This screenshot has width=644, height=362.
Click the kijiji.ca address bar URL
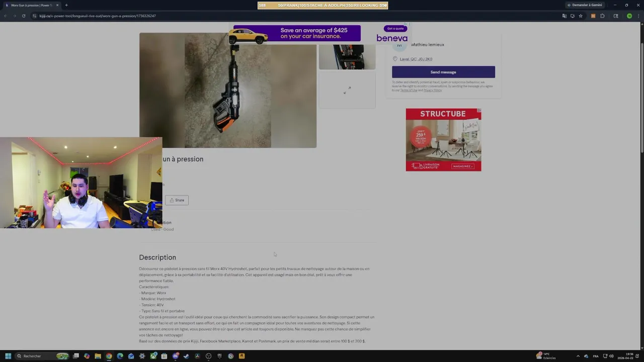point(98,16)
